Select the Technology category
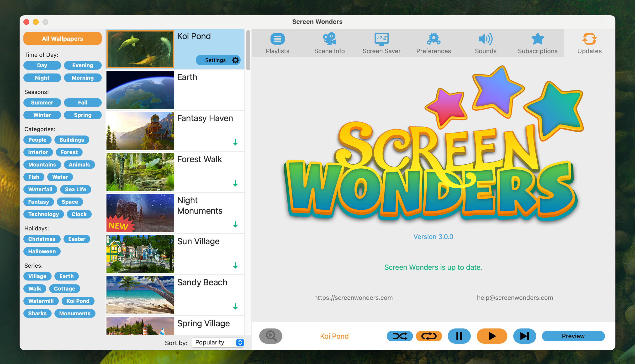This screenshot has height=364, width=635. (x=43, y=214)
